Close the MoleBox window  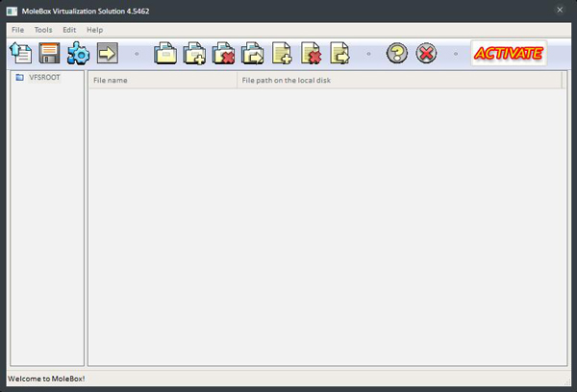[x=560, y=10]
